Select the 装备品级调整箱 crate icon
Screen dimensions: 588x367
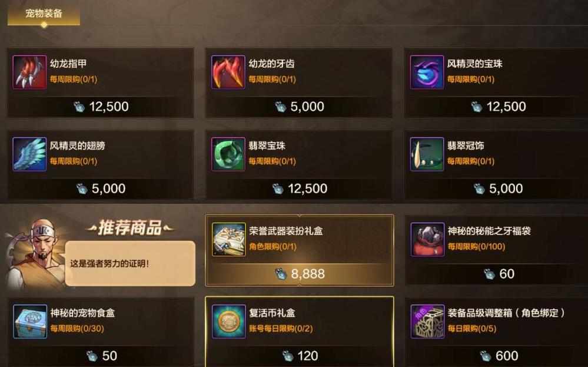pos(427,321)
